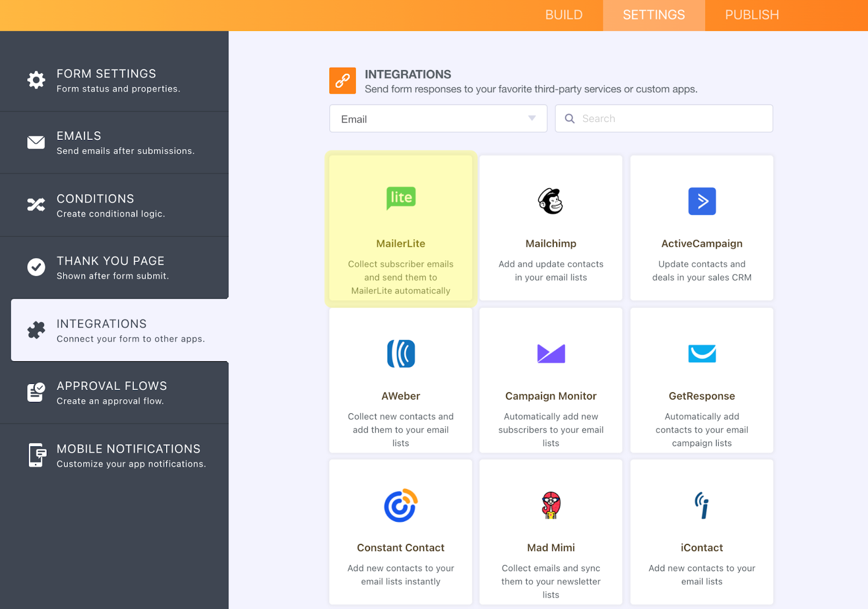
Task: Click the orange Integrations link icon
Action: pyautogui.click(x=342, y=81)
